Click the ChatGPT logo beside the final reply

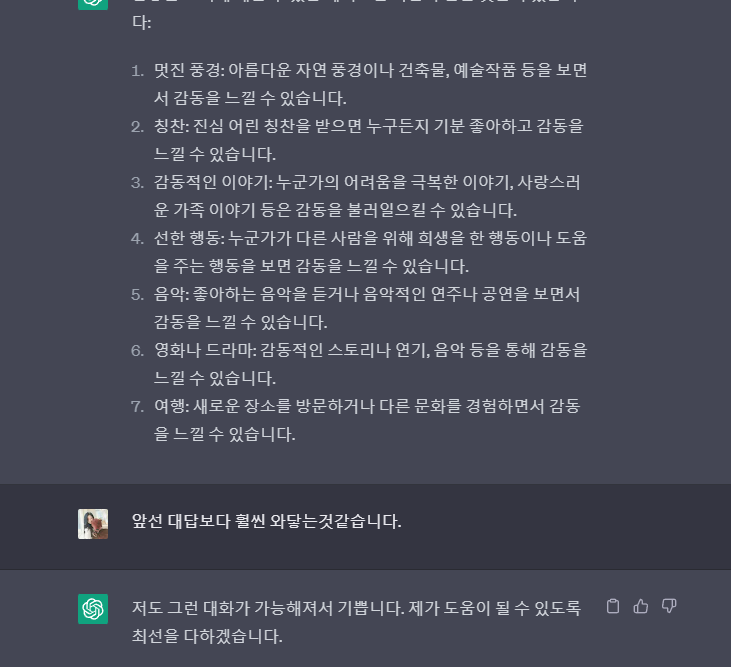coord(93,609)
